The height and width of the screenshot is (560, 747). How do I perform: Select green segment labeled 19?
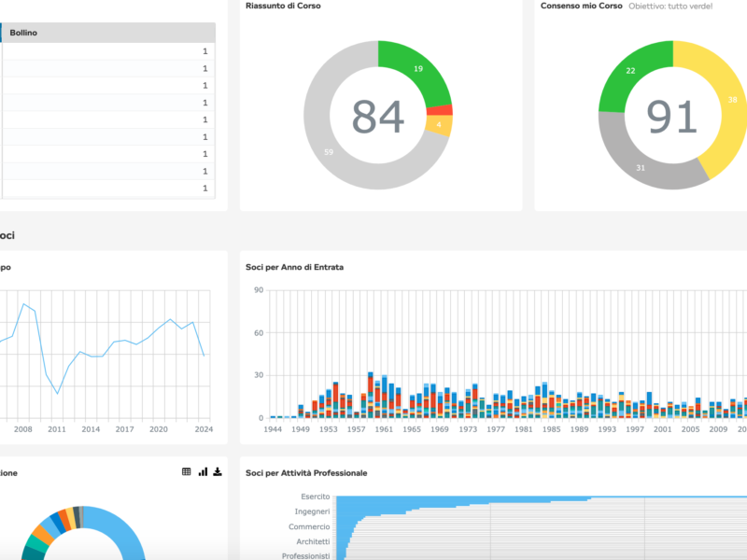418,68
